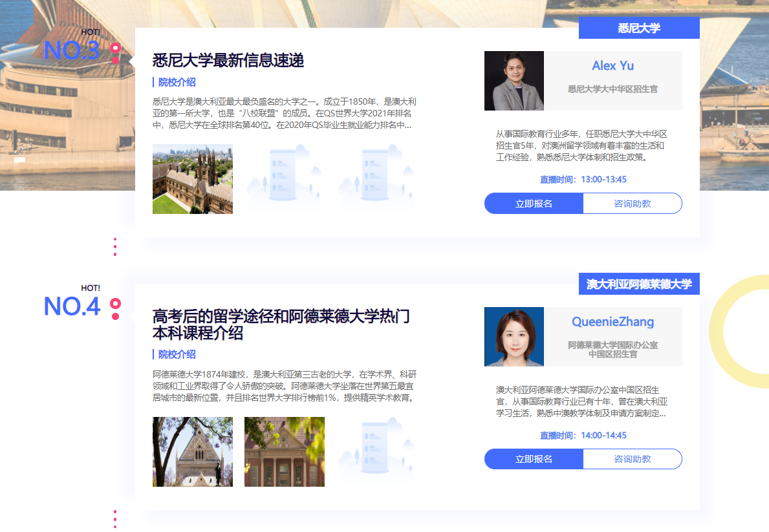
Task: Click the NO.3 ranking label
Action: pos(72,50)
